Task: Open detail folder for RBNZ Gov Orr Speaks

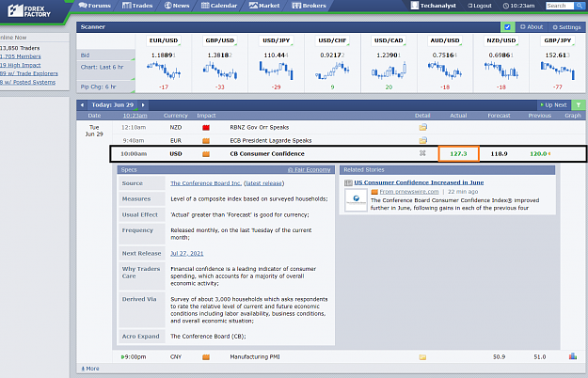Action: pos(422,127)
